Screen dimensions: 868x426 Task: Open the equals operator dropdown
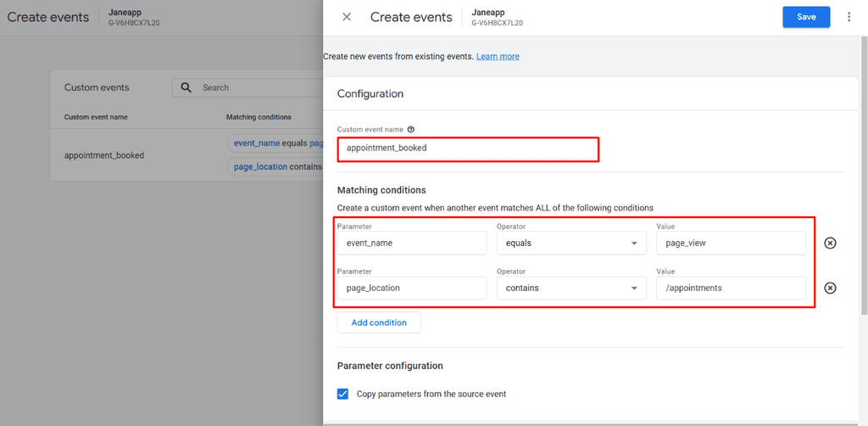[x=572, y=243]
